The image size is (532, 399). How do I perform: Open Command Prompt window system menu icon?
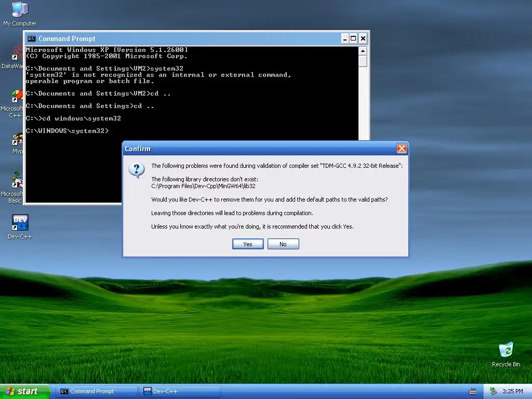point(32,38)
